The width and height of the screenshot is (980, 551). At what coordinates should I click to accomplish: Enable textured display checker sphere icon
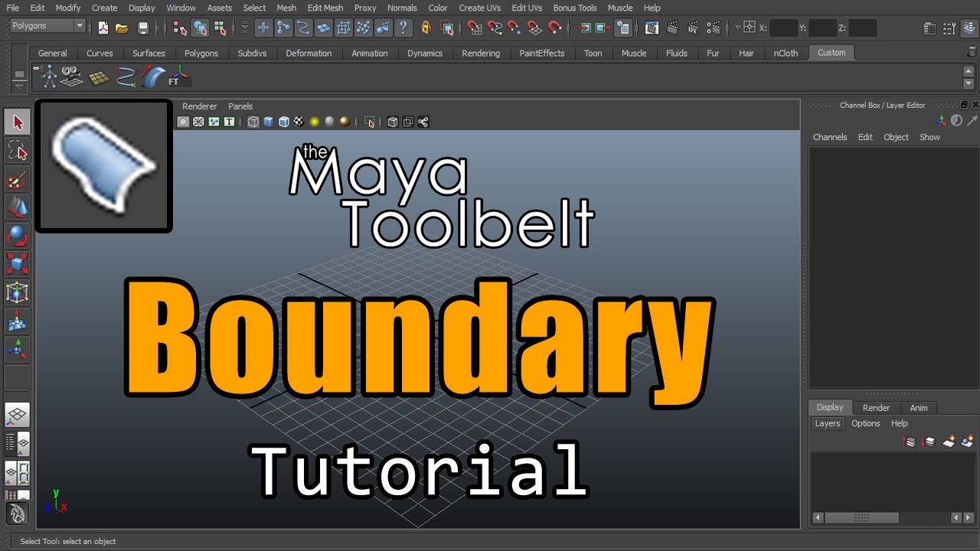[299, 122]
